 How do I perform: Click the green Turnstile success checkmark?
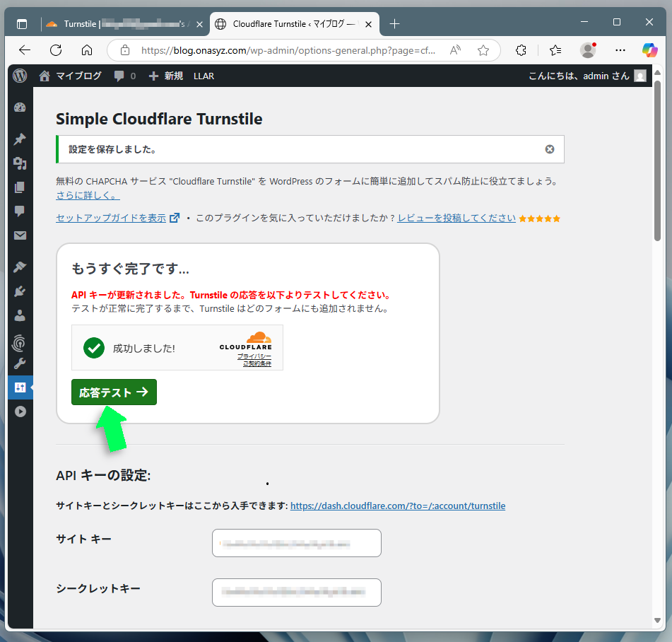click(x=94, y=348)
